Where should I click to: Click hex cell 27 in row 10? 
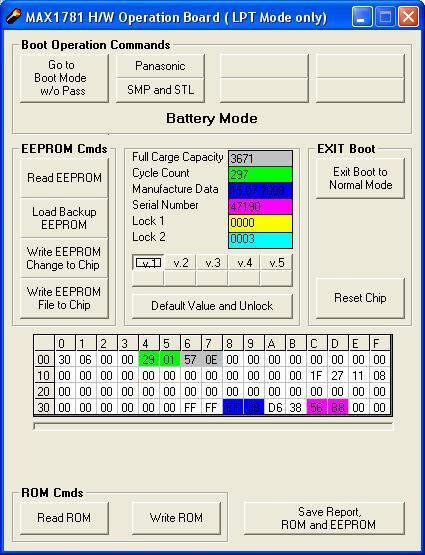click(338, 376)
